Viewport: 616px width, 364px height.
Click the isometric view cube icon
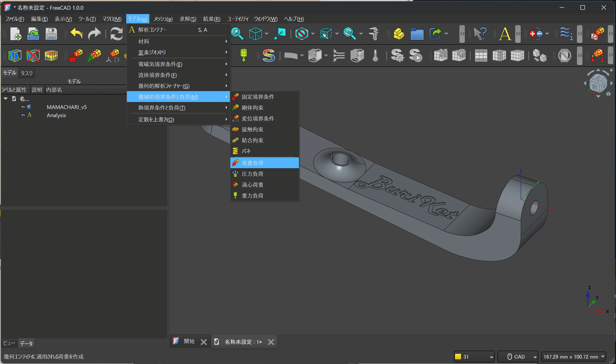click(x=255, y=34)
